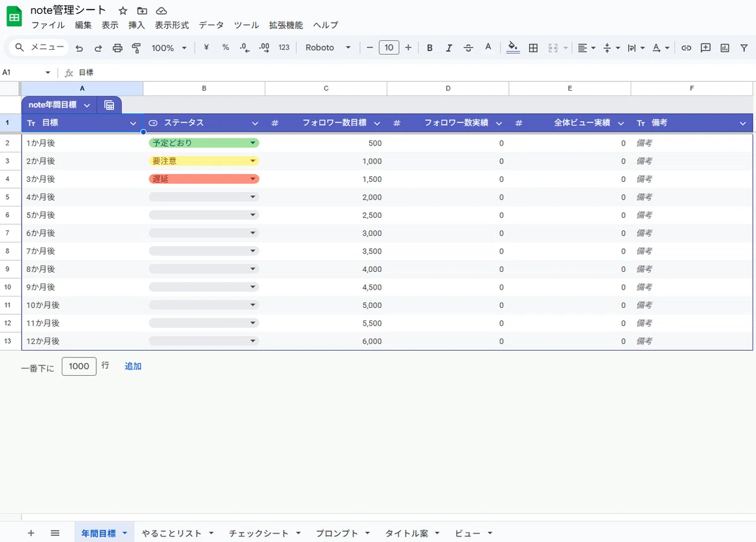The width and height of the screenshot is (756, 542).
Task: Apply yen currency format
Action: [206, 48]
